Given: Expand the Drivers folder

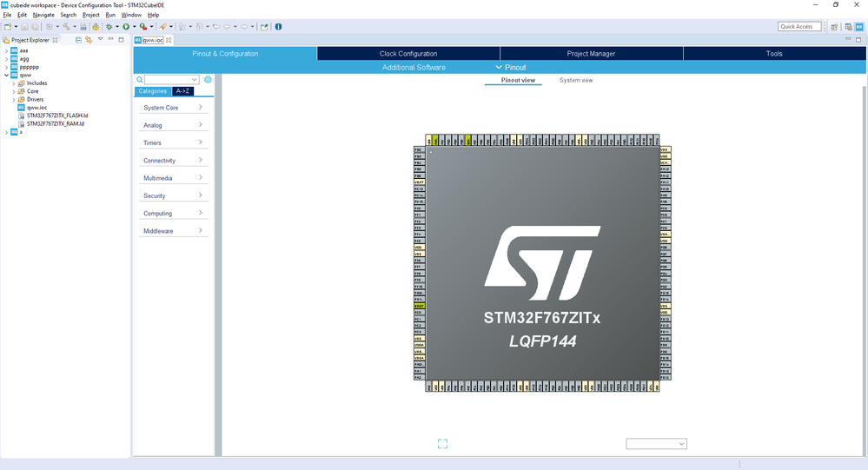Looking at the screenshot, I should 14,100.
